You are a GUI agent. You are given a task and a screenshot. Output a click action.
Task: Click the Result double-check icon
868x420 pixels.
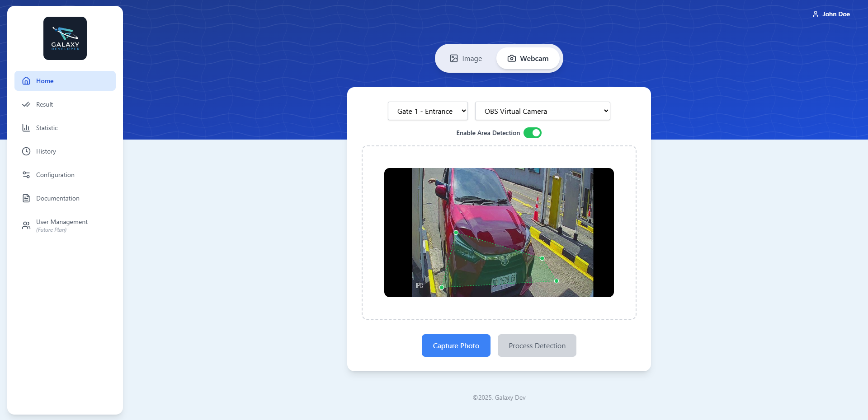[26, 104]
